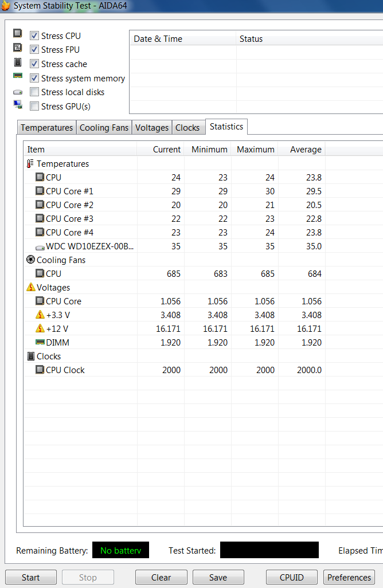Click the hard drive icon beside Stress local disks
This screenshot has height=588, width=383.
click(x=18, y=92)
